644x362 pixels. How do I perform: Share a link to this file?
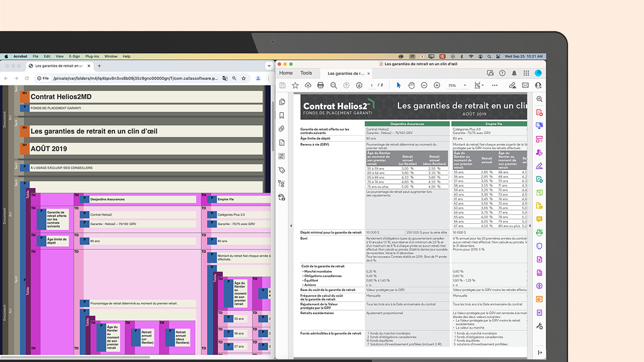tap(512, 85)
